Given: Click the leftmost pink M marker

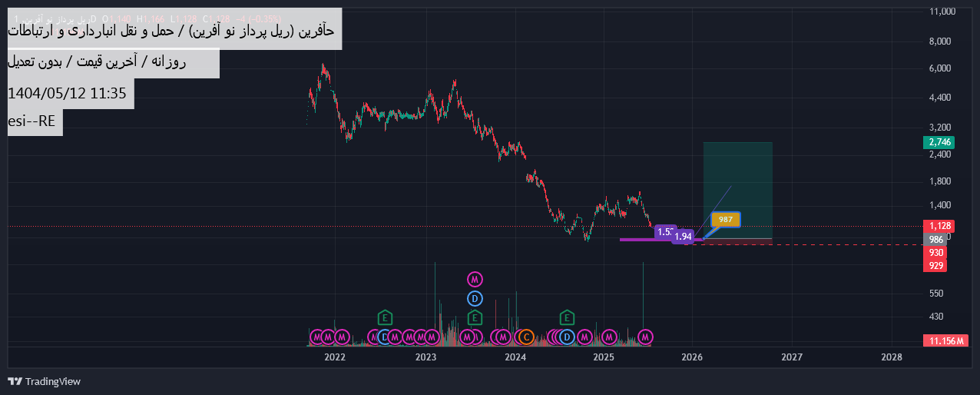Looking at the screenshot, I should pos(316,337).
